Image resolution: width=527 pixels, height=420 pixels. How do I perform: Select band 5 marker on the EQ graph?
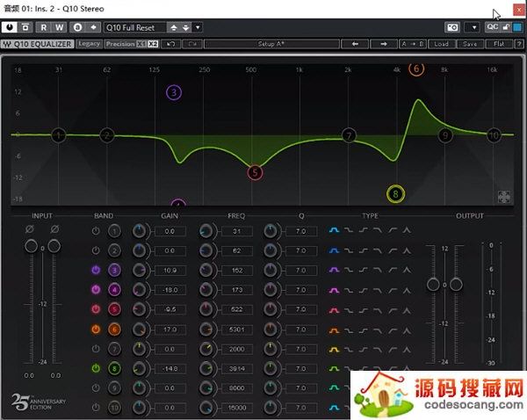255,172
